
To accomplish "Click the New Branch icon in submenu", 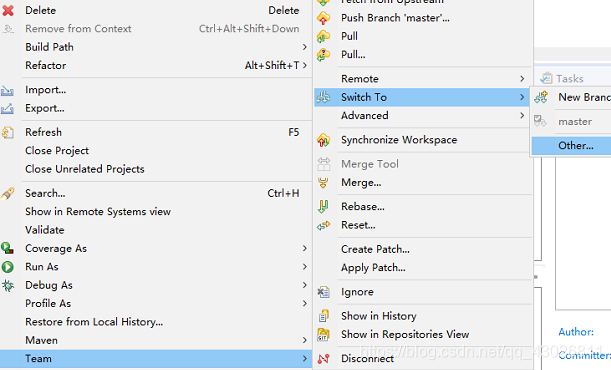I will (541, 97).
